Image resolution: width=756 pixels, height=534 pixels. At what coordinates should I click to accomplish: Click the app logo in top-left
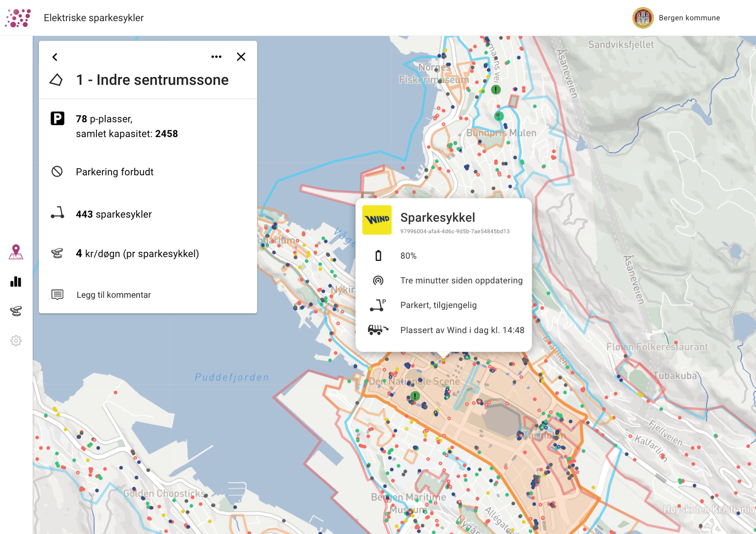(18, 18)
